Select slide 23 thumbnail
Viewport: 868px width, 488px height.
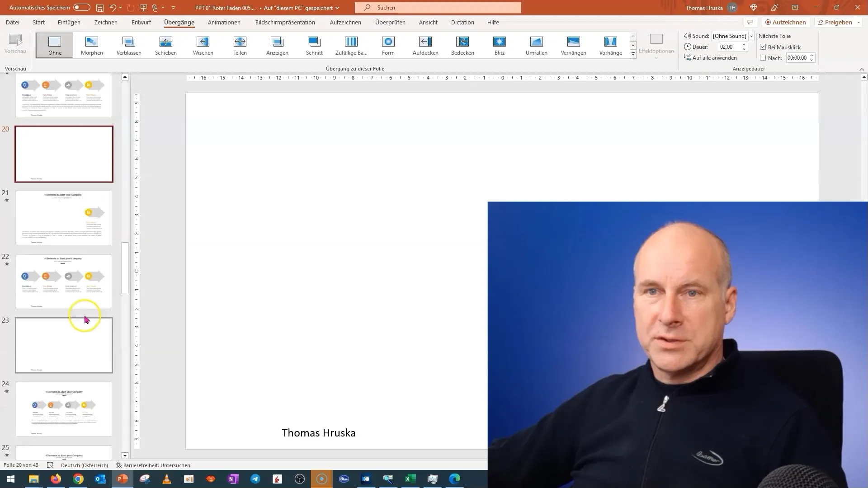tap(64, 345)
